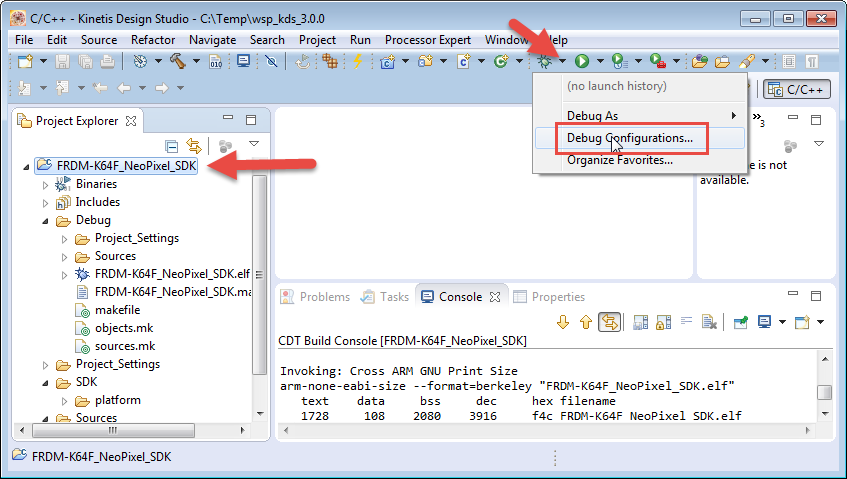Image resolution: width=847 pixels, height=479 pixels.
Task: Click the lightning bolt flash icon
Action: click(357, 62)
